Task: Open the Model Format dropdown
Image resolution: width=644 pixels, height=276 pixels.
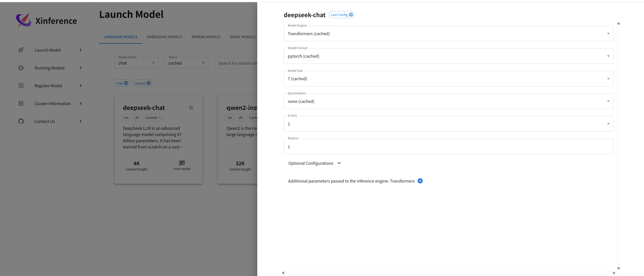Action: [x=448, y=56]
